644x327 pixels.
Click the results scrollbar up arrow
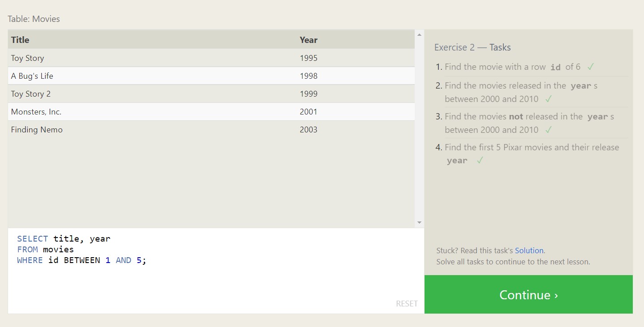tap(419, 34)
